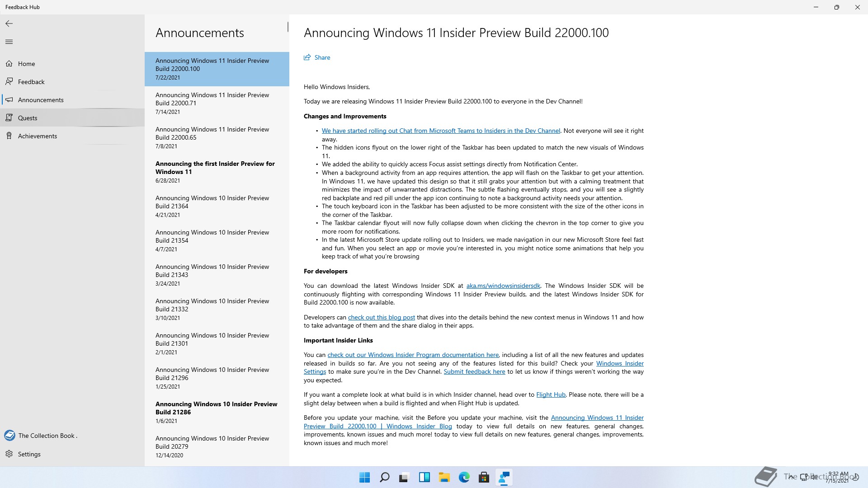The image size is (868, 488).
Task: Open Home in the navigation pane
Action: (72, 64)
